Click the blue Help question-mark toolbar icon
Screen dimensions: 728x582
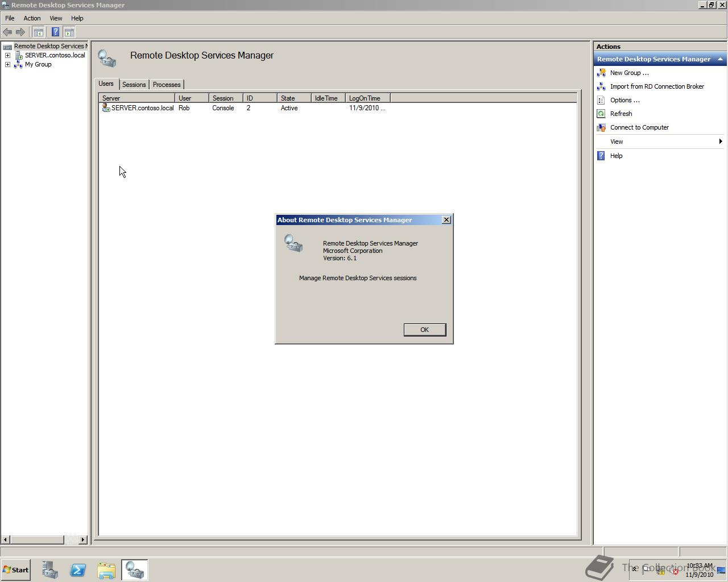(55, 32)
